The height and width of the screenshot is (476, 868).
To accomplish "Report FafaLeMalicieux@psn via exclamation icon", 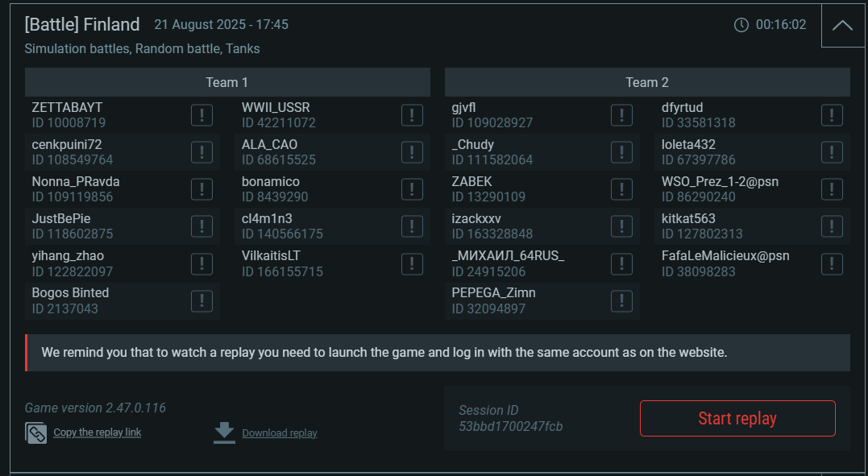I will tap(832, 264).
